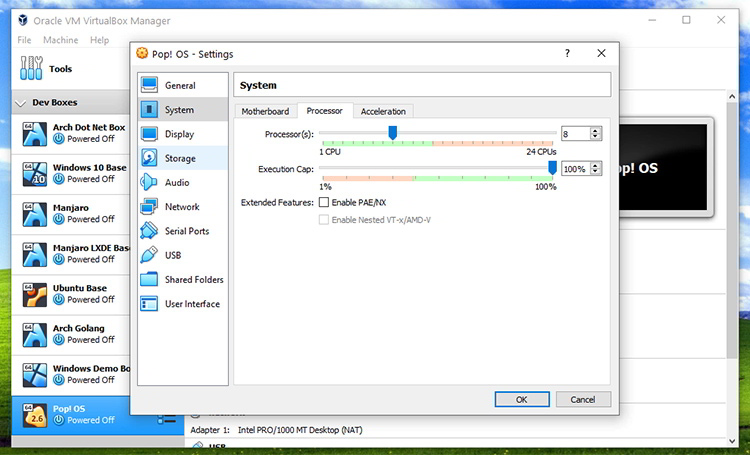Select the Pop! OS VM icon
Viewport: 750px width, 455px height.
[x=35, y=415]
